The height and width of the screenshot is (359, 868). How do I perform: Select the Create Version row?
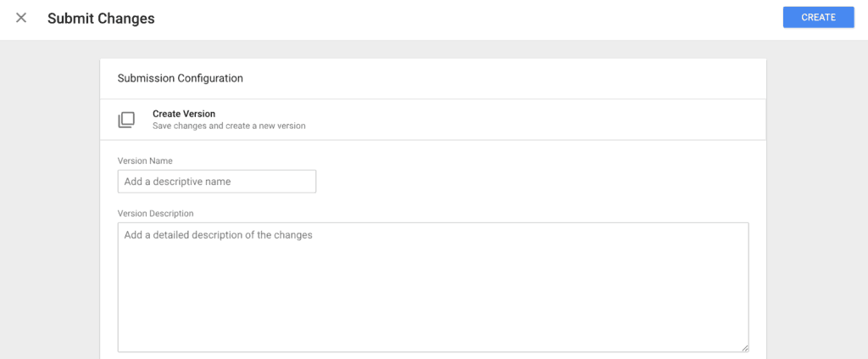pos(433,120)
